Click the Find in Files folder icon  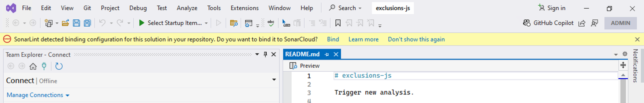pos(234,23)
